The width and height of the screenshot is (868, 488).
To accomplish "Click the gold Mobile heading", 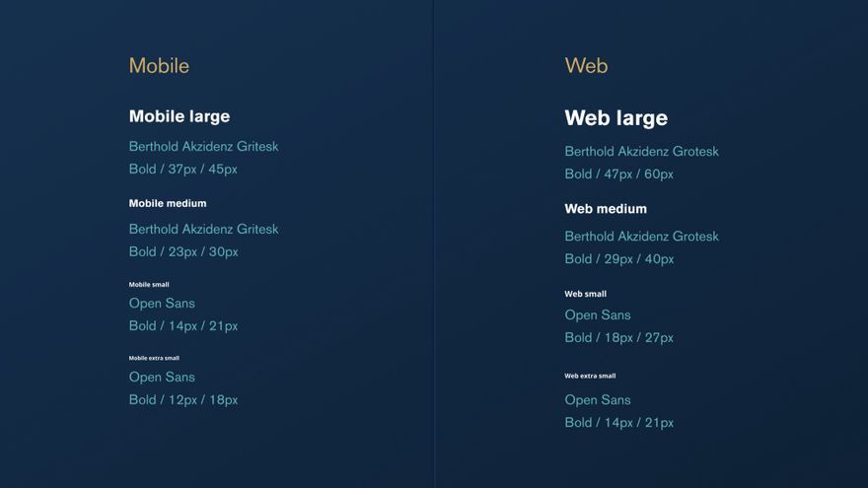I will click(159, 66).
